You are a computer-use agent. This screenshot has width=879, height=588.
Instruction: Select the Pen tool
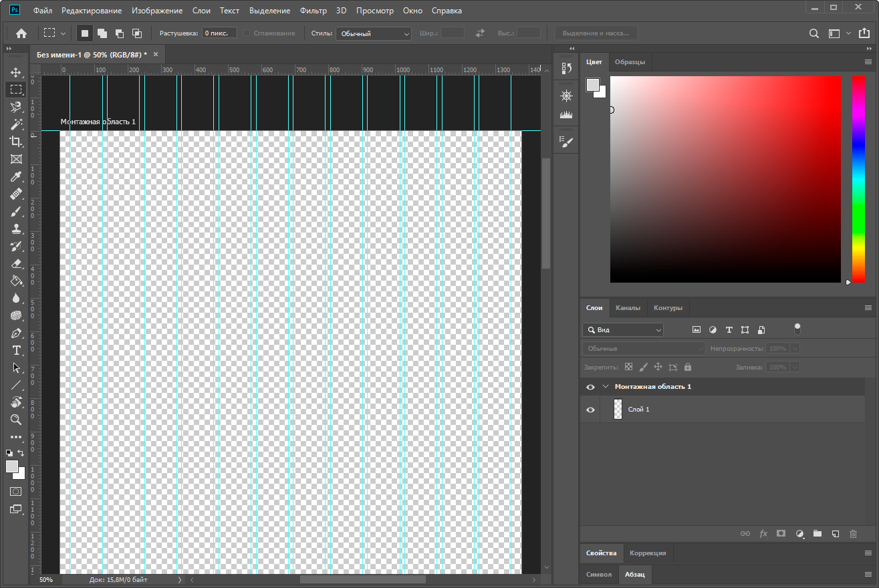click(x=16, y=333)
